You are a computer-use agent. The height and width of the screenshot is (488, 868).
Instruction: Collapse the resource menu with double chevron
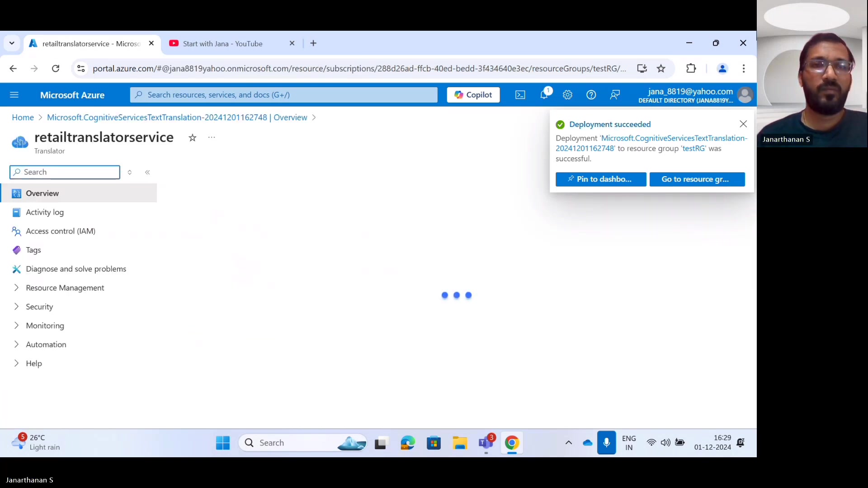point(147,172)
